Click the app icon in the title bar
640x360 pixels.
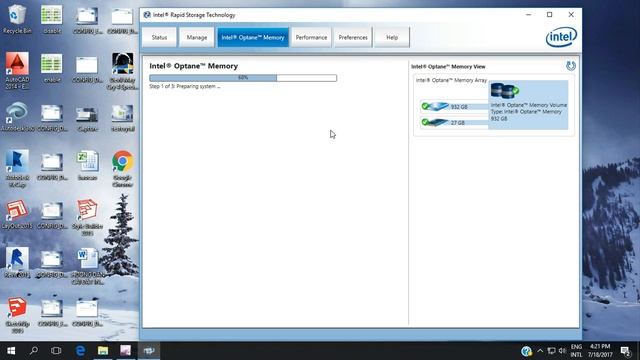tap(147, 15)
